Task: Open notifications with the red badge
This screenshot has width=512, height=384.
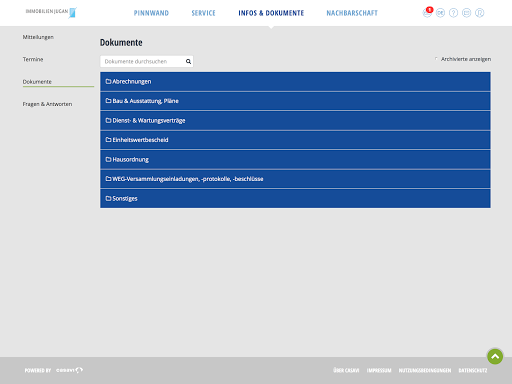Action: pos(427,13)
